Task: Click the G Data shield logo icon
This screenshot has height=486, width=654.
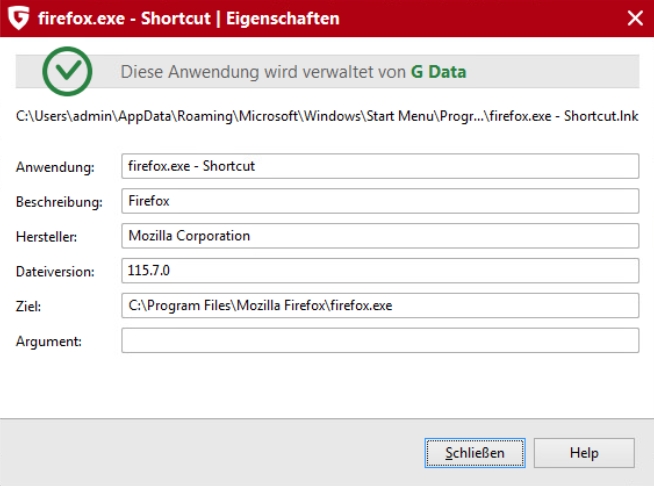Action: coord(19,18)
